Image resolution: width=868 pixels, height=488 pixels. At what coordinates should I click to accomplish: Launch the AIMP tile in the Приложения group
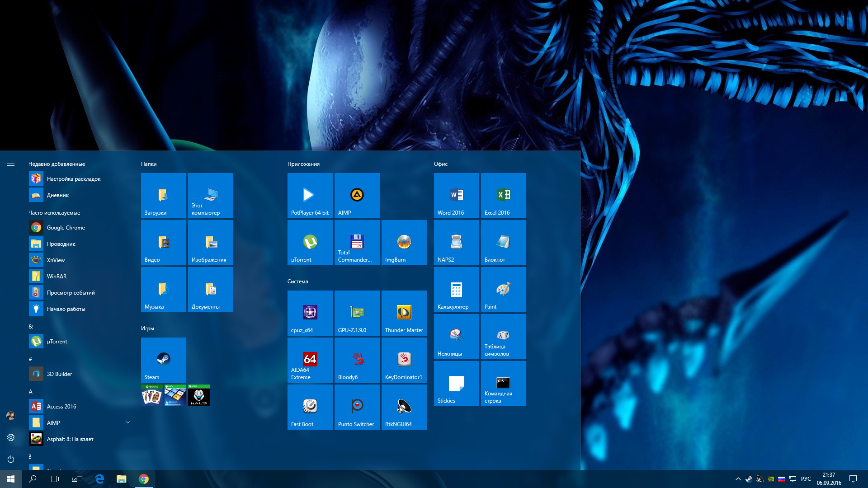pyautogui.click(x=357, y=195)
